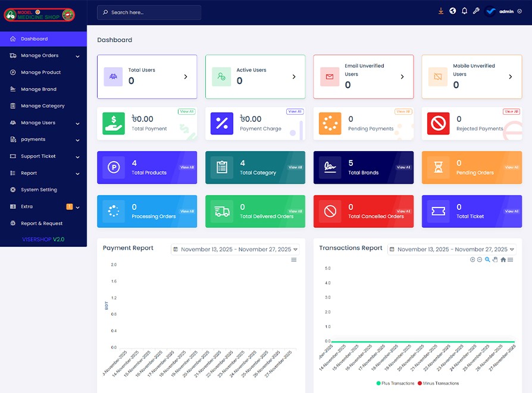Open the admin profile dropdown
Viewport: 532px width, 393px height.
[x=505, y=11]
